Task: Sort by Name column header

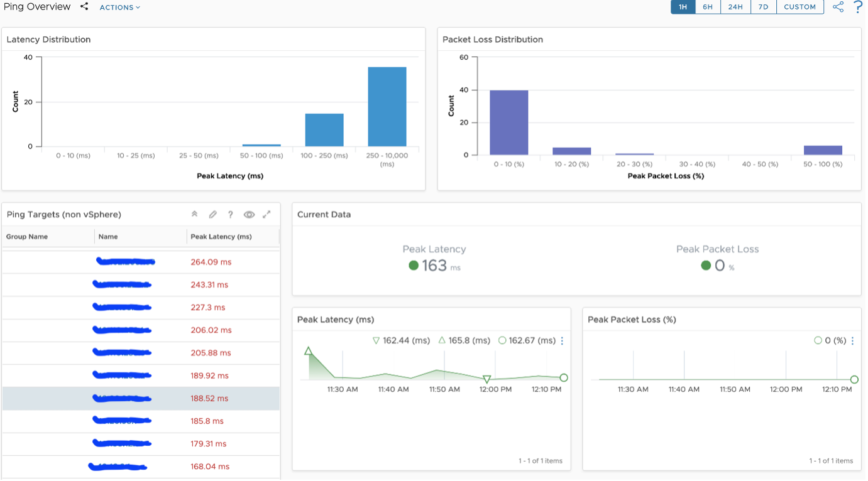Action: 108,237
